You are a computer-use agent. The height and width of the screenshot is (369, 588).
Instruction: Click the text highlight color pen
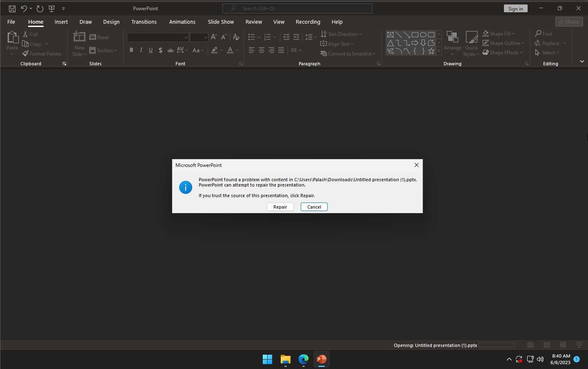[214, 50]
